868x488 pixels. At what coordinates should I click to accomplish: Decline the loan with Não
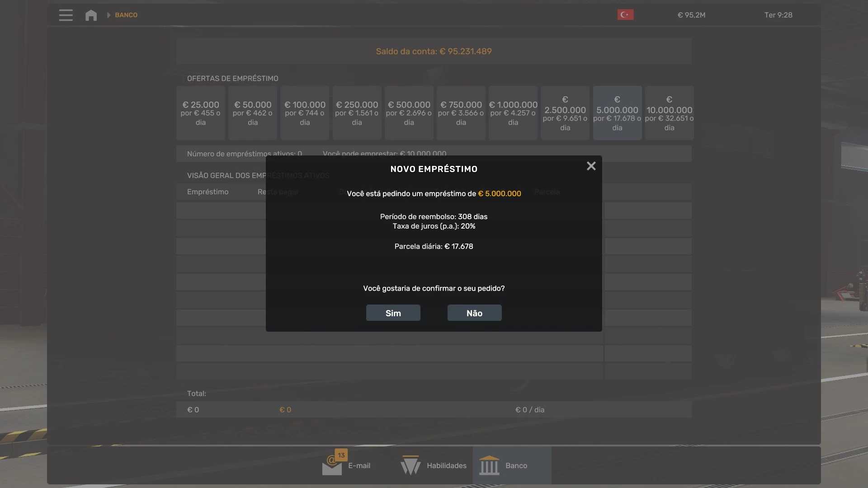[x=474, y=313]
